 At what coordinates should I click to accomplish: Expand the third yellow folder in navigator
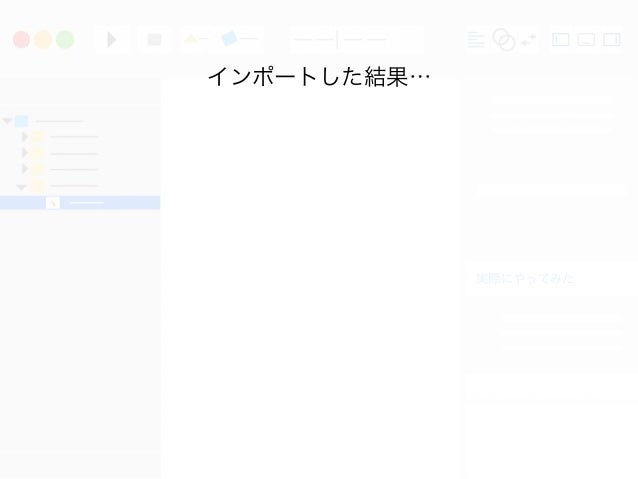[25, 168]
